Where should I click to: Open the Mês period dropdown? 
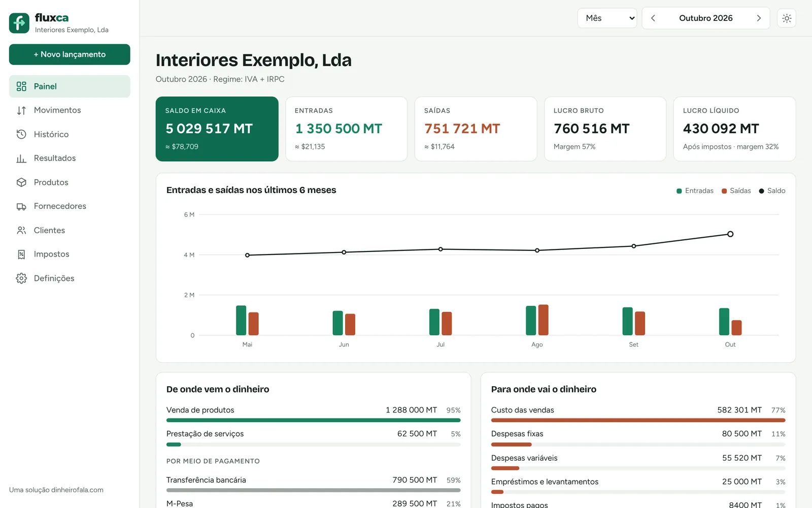(607, 18)
